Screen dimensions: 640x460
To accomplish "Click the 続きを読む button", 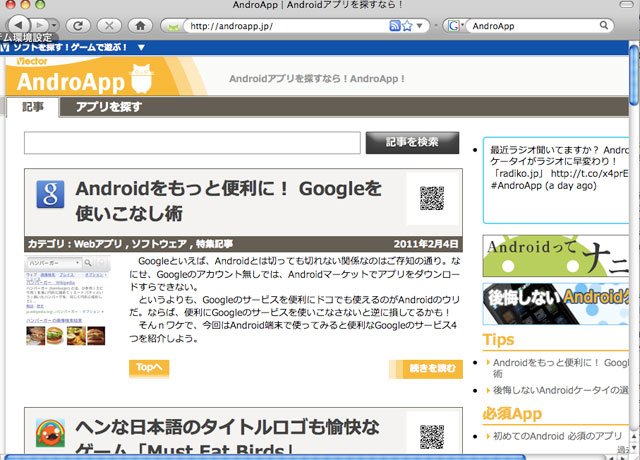I will pos(426,369).
